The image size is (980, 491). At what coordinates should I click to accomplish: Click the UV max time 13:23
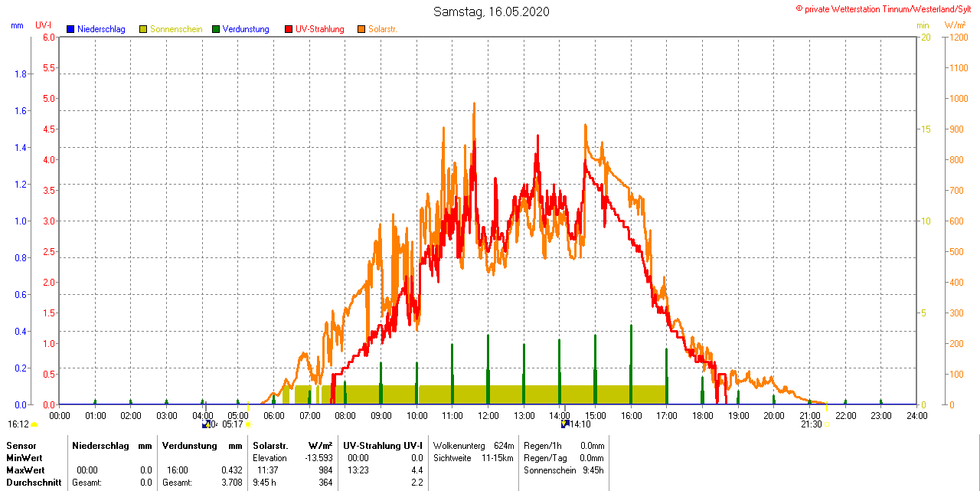point(358,470)
